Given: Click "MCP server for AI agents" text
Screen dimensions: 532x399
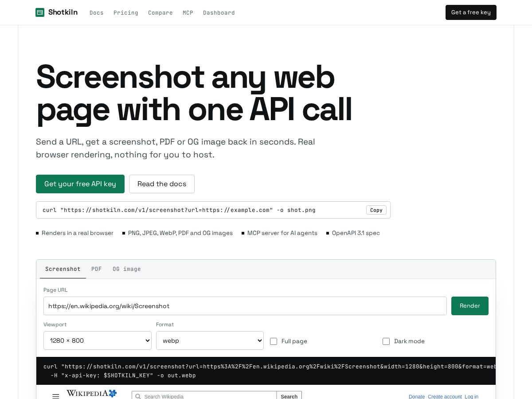Looking at the screenshot, I should [282, 233].
